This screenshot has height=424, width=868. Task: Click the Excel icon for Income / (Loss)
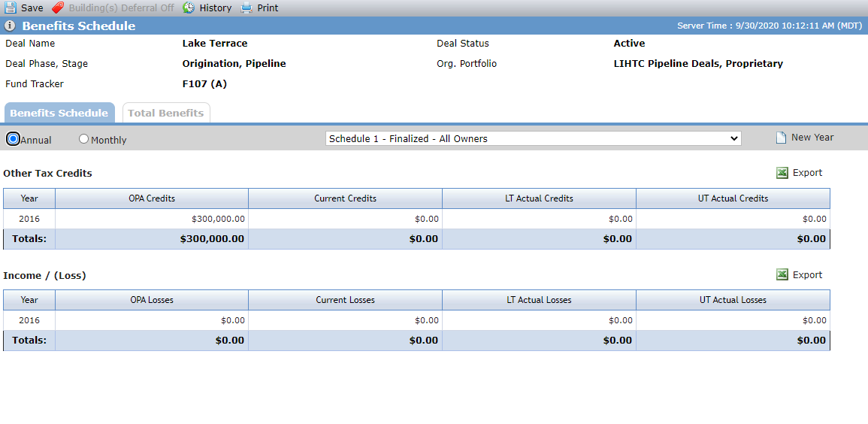click(x=782, y=274)
